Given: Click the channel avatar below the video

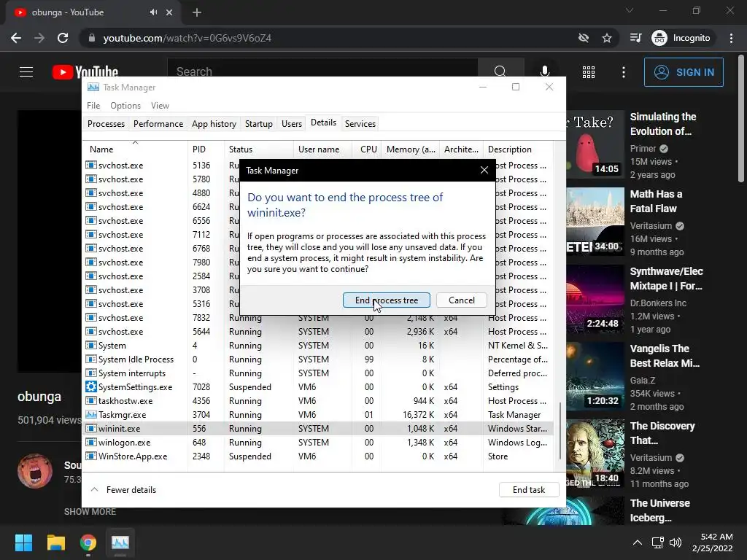Looking at the screenshot, I should click(35, 471).
